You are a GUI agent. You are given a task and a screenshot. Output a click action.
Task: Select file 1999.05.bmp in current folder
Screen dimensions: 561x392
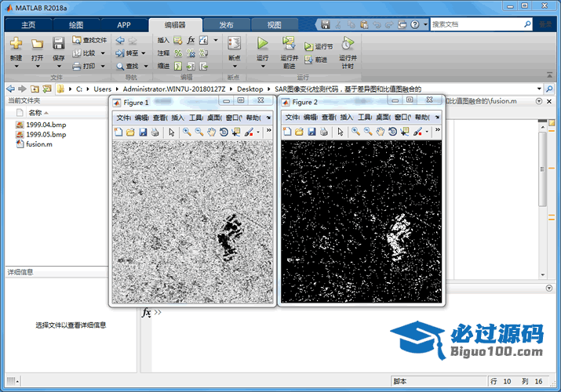coord(46,134)
